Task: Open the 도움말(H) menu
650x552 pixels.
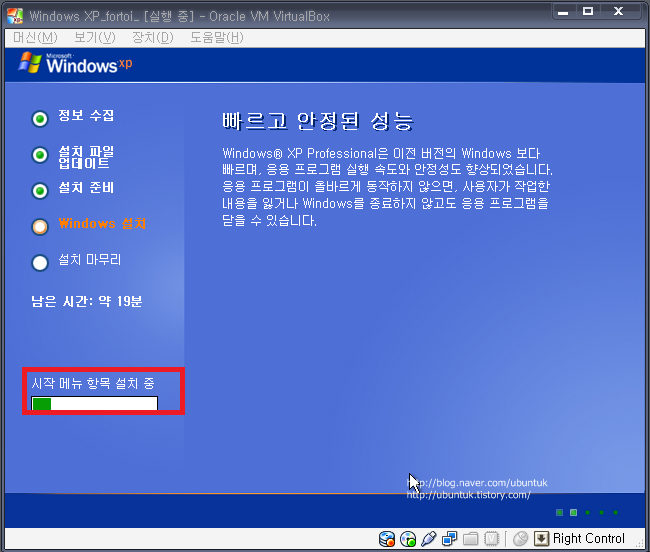Action: 217,38
